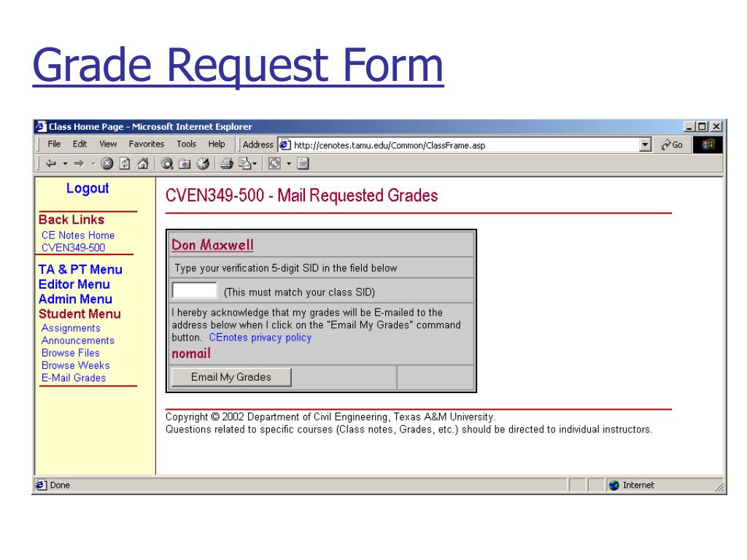747x560 pixels.
Task: Open the Edit menu
Action: 80,144
